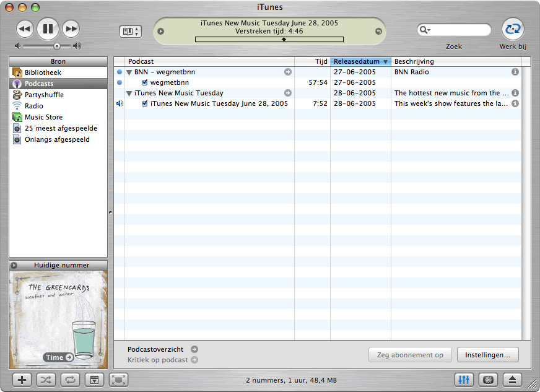The image size is (540, 392).
Task: Click Zeg abonnement op button
Action: (x=410, y=355)
